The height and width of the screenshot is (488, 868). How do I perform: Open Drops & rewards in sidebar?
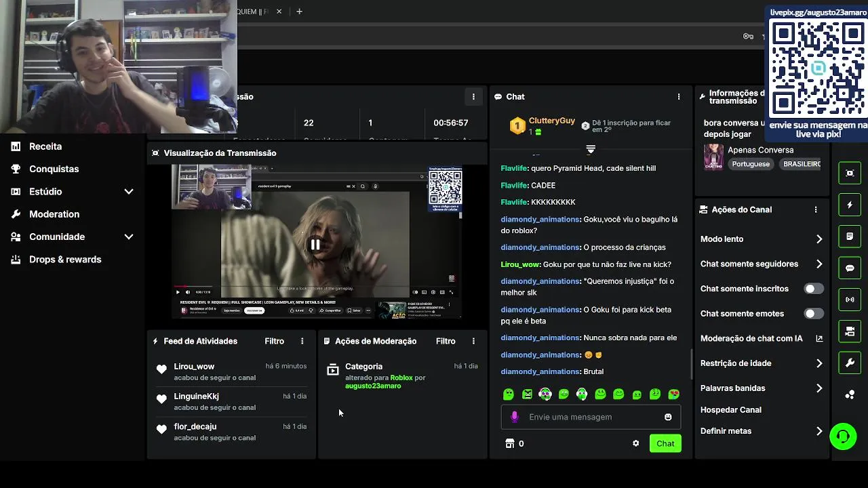[x=65, y=260]
